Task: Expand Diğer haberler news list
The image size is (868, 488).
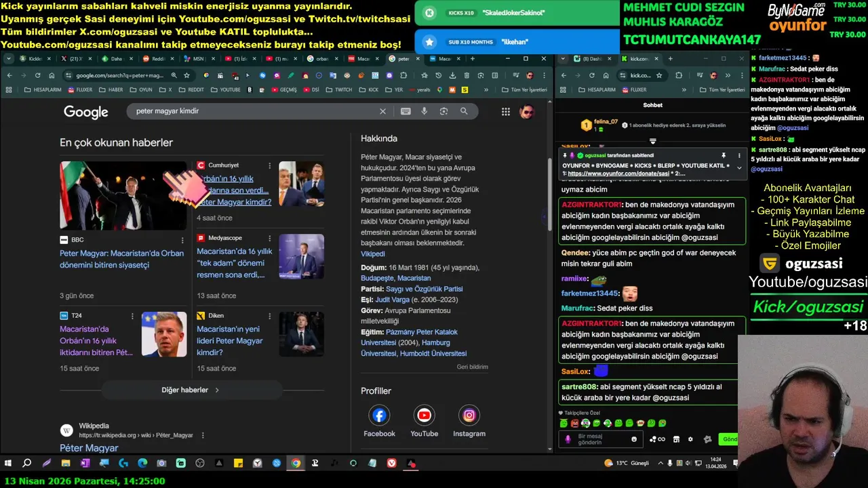Action: tap(191, 390)
